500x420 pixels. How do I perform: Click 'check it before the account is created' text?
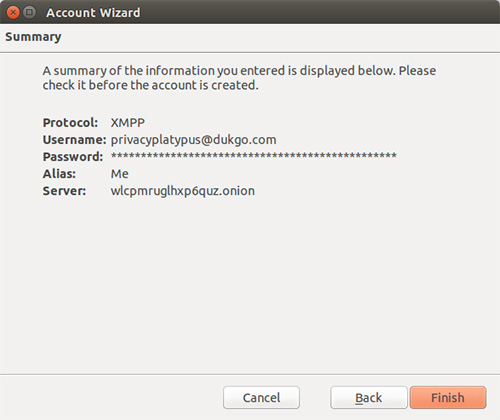tap(150, 85)
